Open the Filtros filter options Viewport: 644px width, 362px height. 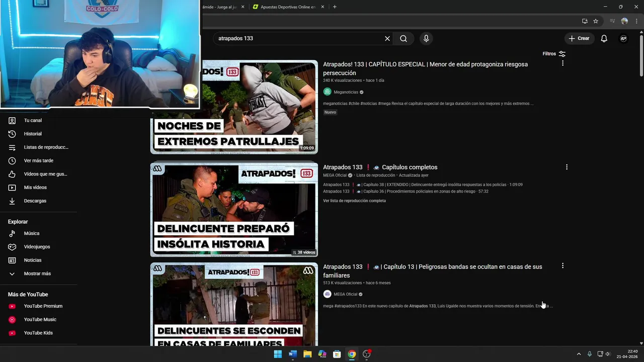[x=554, y=54]
